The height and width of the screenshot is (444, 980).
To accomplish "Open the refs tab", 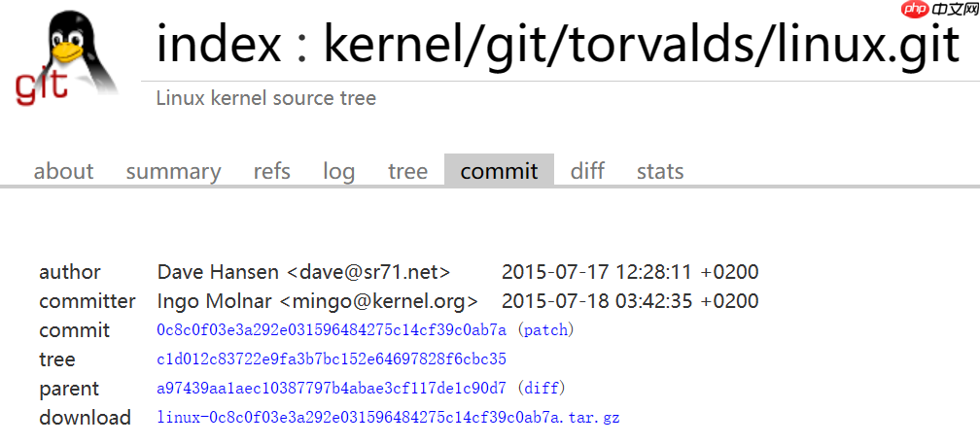I will [271, 171].
